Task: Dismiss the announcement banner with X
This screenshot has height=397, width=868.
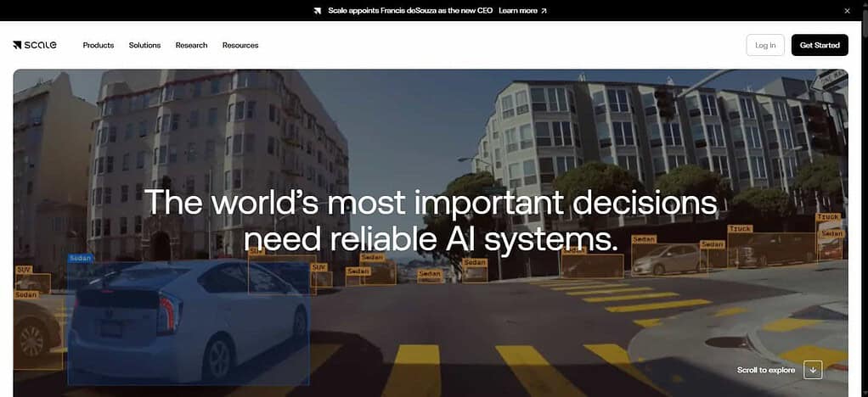Action: (x=847, y=10)
